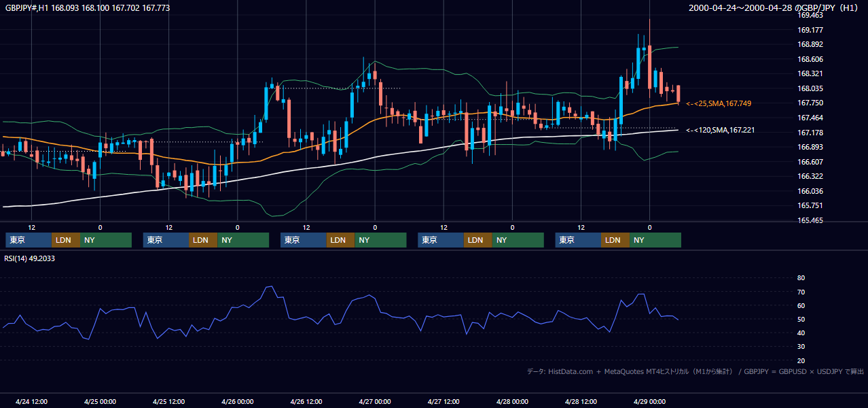Viewport: 868px width, 408px height.
Task: Select price level 168.892 on axis
Action: click(x=810, y=45)
